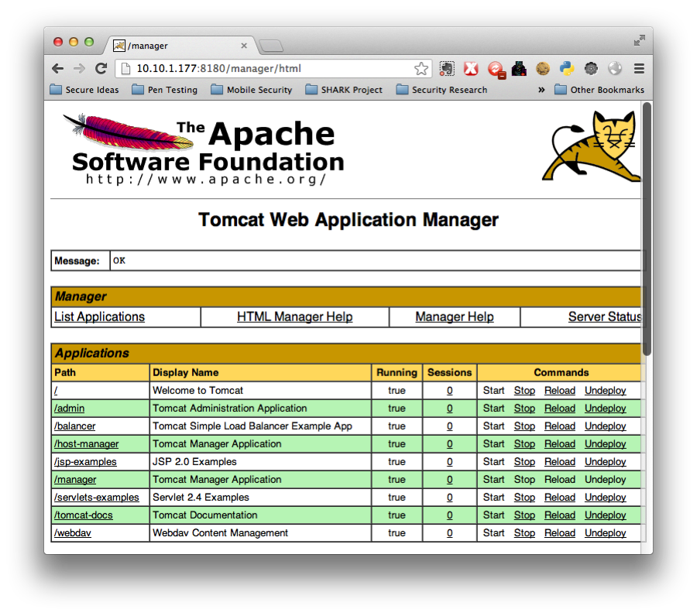
Task: Stop the /jsp-examples application
Action: (x=524, y=462)
